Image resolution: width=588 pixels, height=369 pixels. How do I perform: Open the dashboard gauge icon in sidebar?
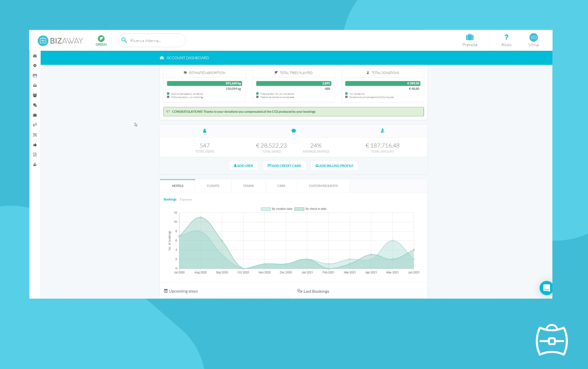tap(35, 56)
